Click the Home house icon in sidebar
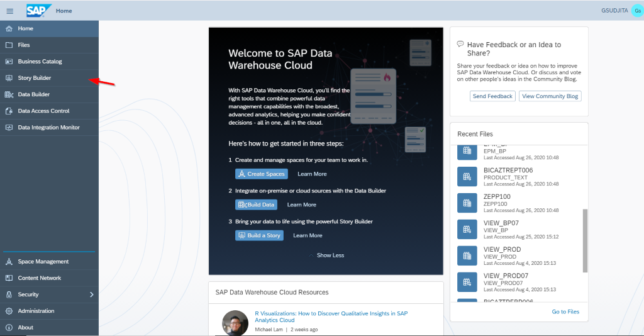The image size is (644, 336). (x=9, y=29)
